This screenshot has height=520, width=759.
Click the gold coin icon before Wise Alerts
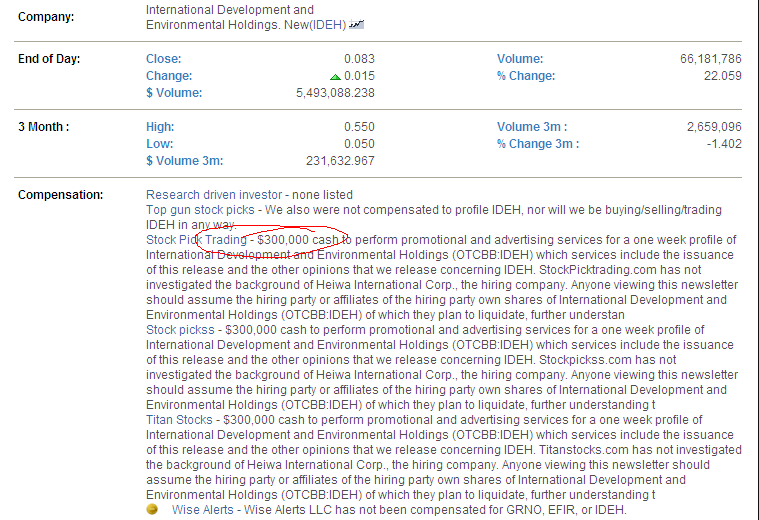152,509
